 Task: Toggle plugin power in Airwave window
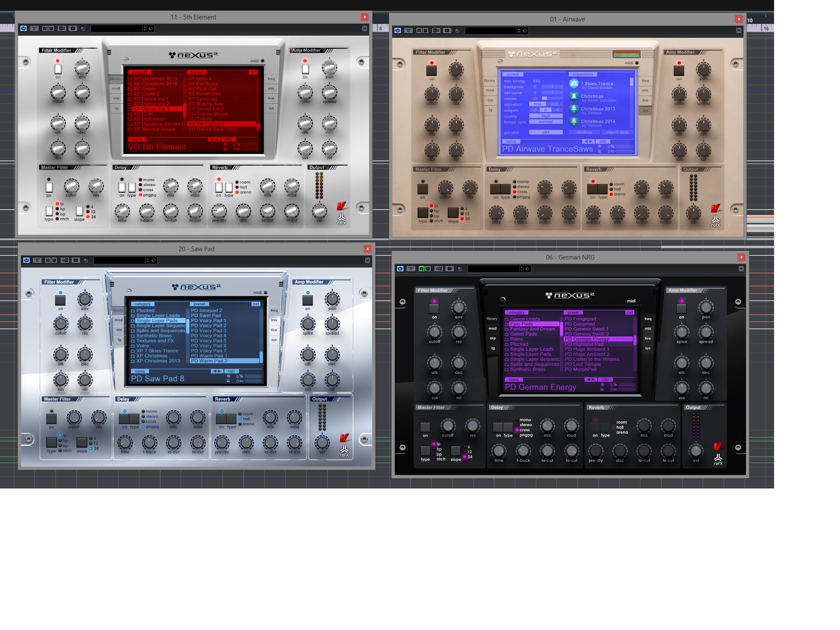click(398, 31)
